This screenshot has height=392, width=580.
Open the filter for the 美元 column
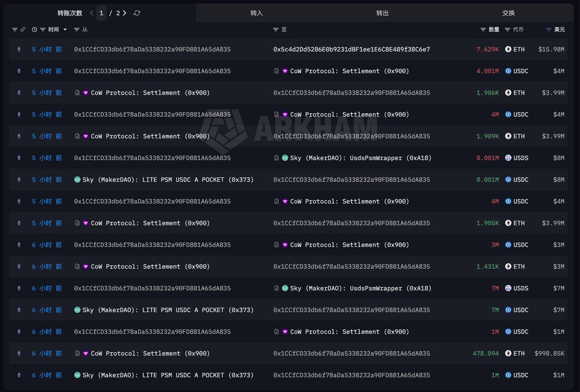(x=549, y=29)
